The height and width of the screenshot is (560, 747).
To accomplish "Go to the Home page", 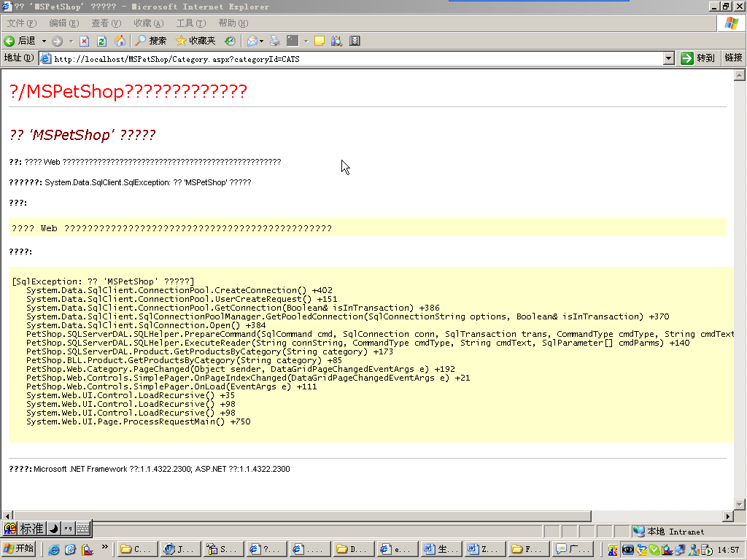I will point(120,41).
